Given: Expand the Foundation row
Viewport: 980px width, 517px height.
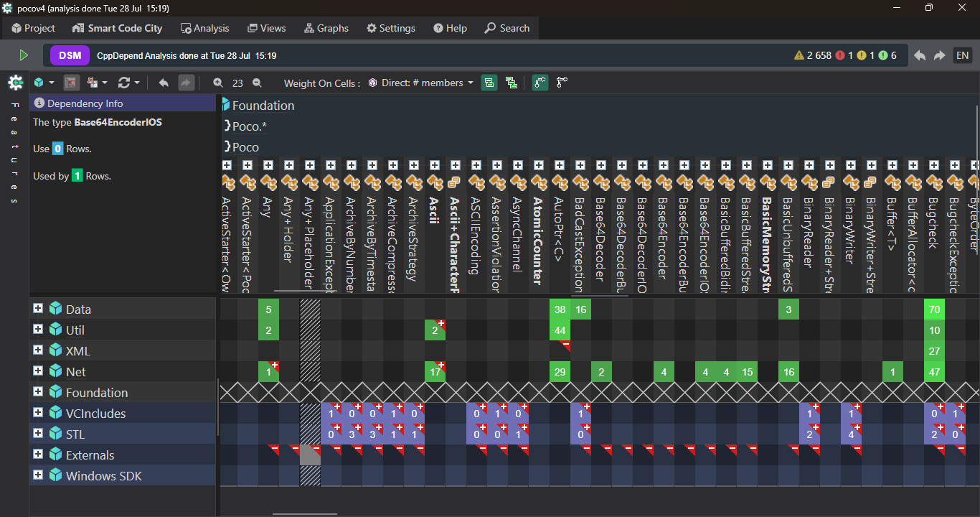Looking at the screenshot, I should [x=37, y=391].
